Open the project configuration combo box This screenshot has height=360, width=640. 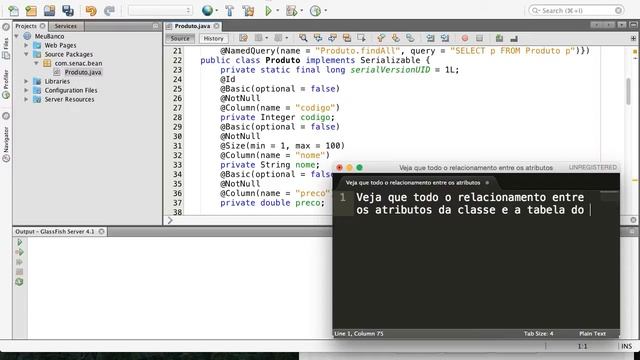160,11
